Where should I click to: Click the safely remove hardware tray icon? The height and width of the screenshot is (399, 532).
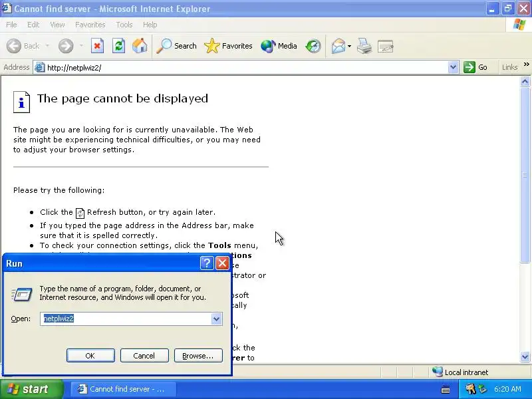click(x=481, y=389)
